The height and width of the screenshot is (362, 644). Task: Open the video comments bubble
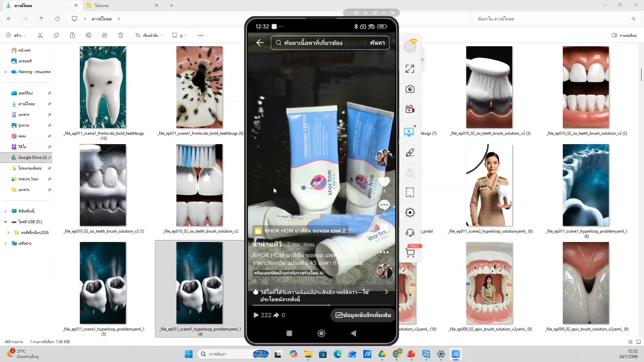point(384,204)
